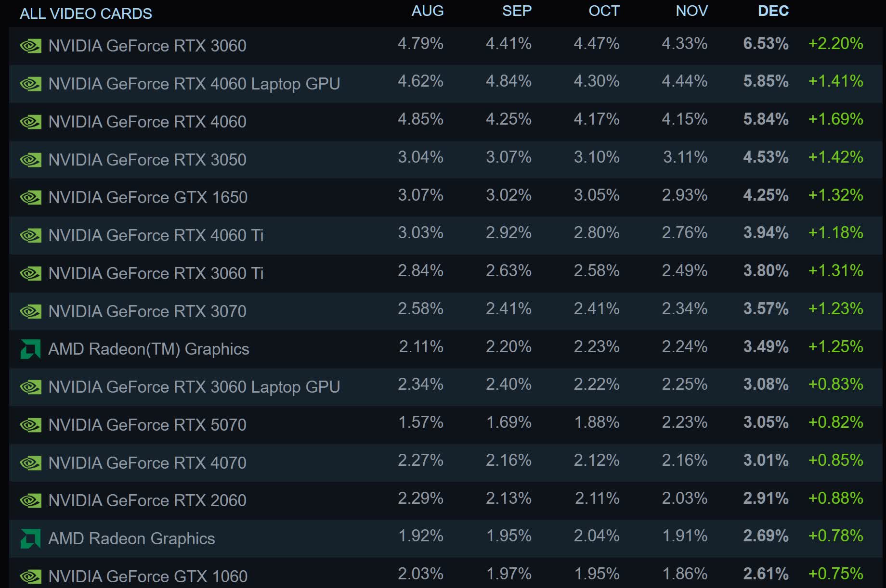Open the NVIDIA GeForce RTX 3070 entry
This screenshot has width=886, height=588.
pyautogui.click(x=147, y=311)
